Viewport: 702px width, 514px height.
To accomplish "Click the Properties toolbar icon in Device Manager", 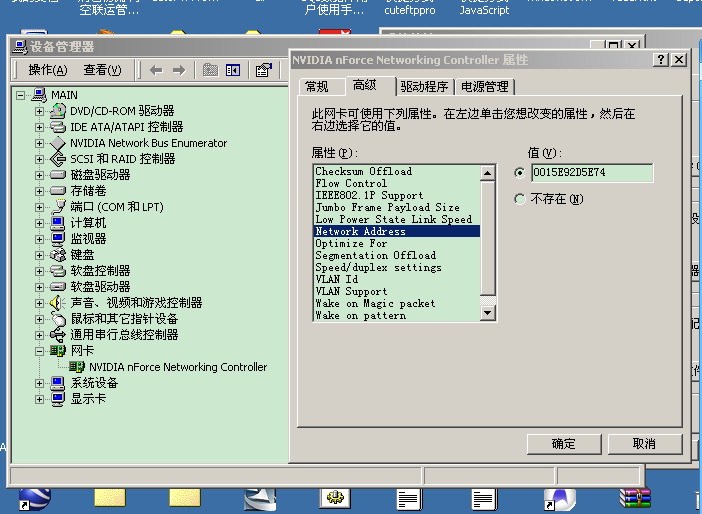I will coord(264,70).
